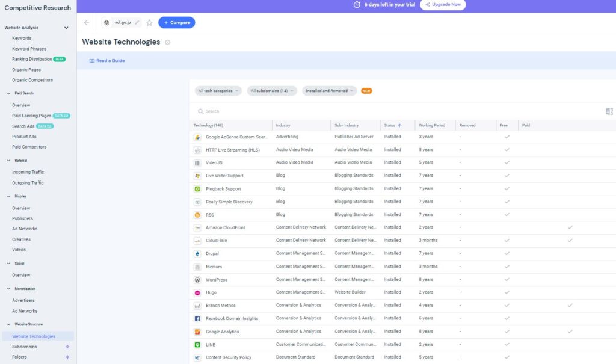
Task: Sort by the Status column
Action: click(x=392, y=125)
